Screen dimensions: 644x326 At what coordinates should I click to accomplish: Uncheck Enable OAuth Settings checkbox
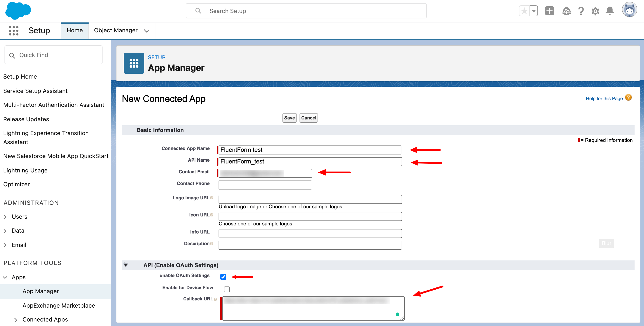(x=223, y=277)
